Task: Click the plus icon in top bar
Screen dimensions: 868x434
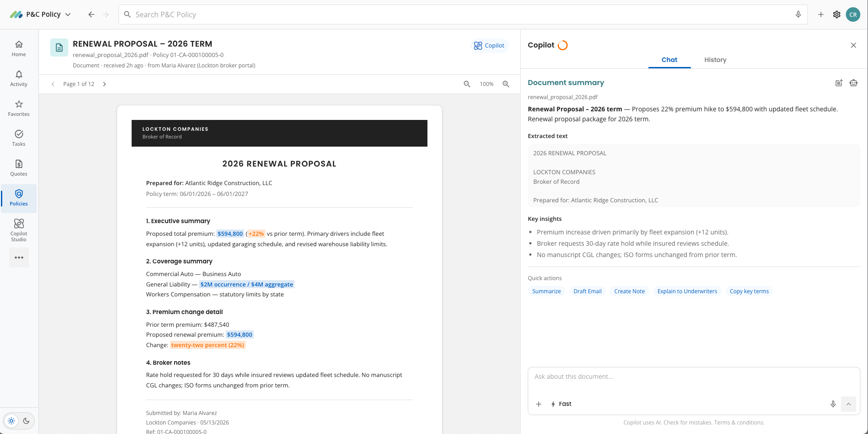Action: (821, 14)
